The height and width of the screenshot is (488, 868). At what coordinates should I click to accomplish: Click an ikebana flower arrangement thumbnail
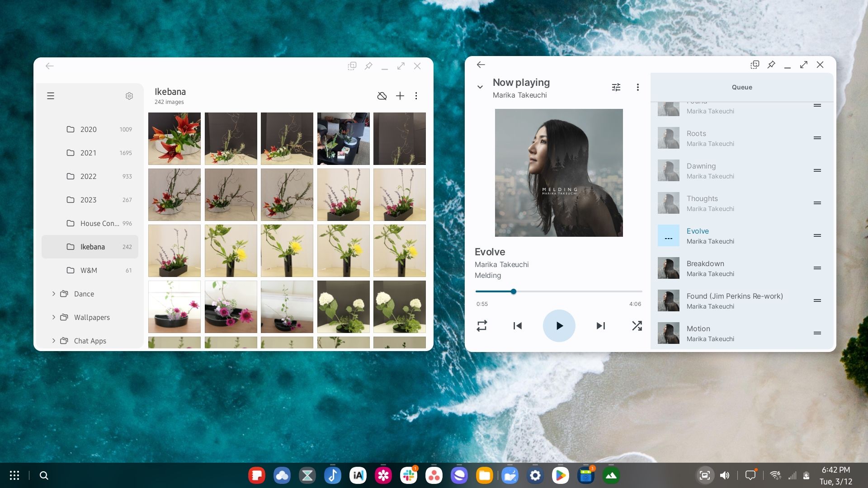coord(175,139)
